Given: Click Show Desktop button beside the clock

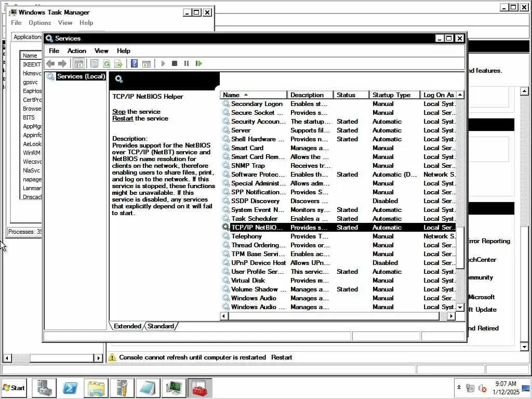Looking at the screenshot, I should coord(527,388).
